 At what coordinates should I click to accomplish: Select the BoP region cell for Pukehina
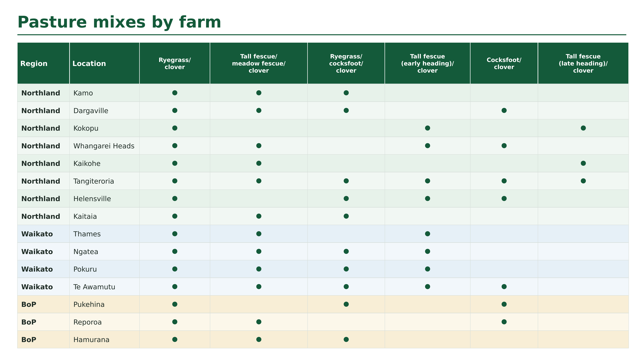[43, 304]
